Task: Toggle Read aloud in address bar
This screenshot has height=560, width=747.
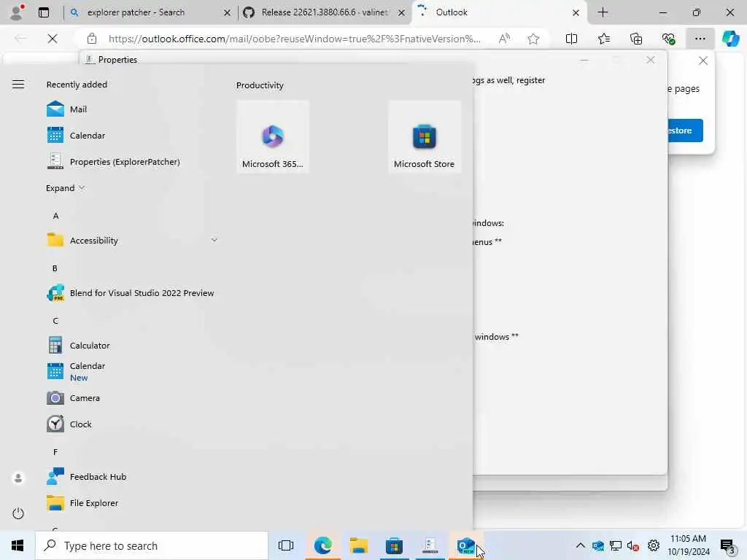Action: (504, 39)
